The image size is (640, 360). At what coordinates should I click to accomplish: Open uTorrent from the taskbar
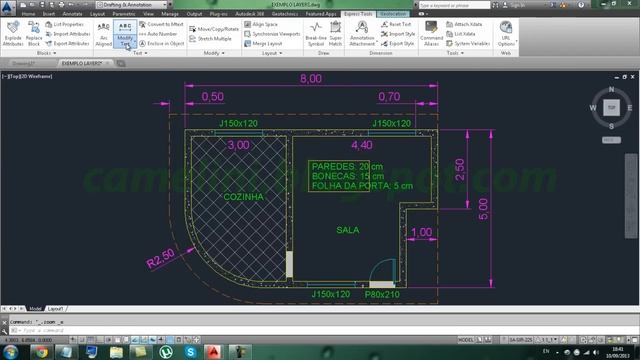click(x=166, y=352)
